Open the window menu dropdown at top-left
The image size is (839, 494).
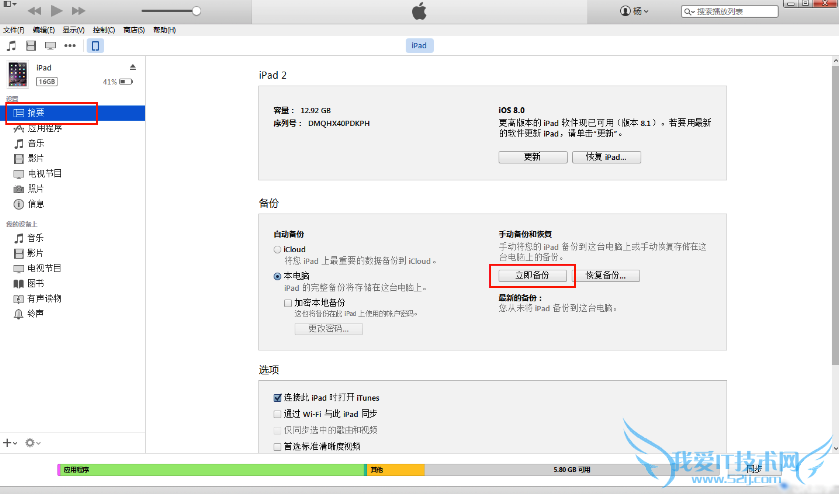[10, 4]
